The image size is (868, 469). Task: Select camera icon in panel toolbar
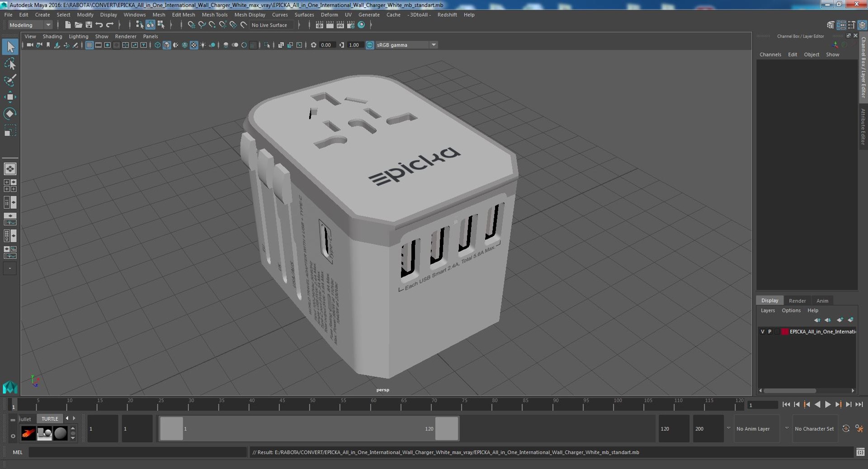(x=30, y=45)
